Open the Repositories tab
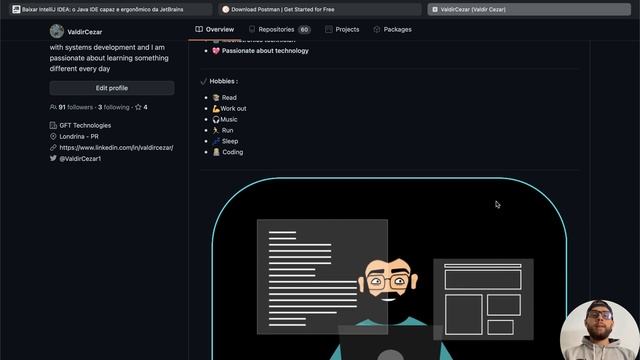Screen dimensions: 640x360 tap(280, 29)
